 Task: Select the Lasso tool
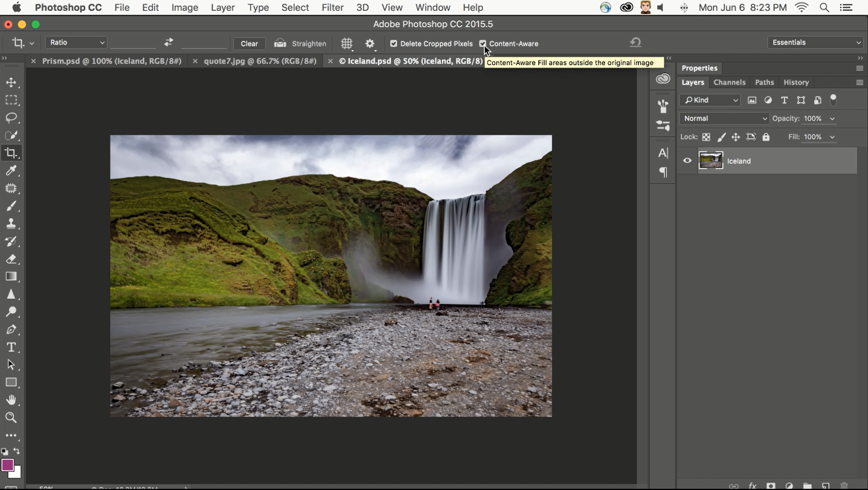11,118
